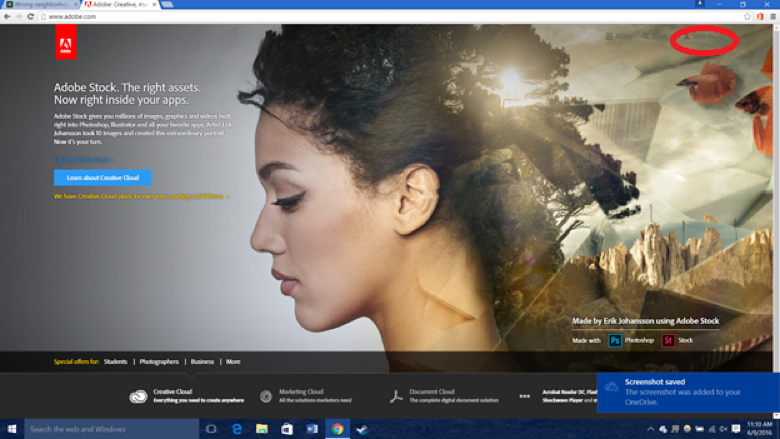Click the three-dots more products icon
The height and width of the screenshot is (439, 780).
tap(525, 396)
